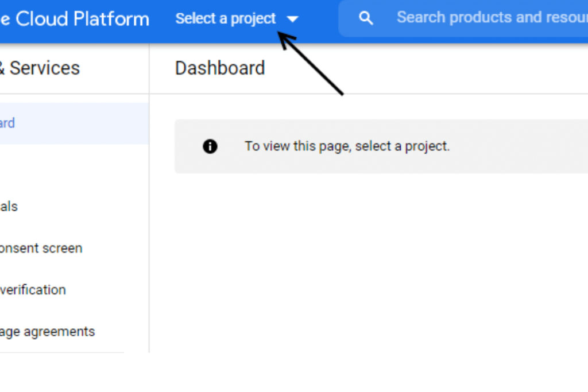
Task: Open the project chooser from the top bar
Action: coord(226,18)
